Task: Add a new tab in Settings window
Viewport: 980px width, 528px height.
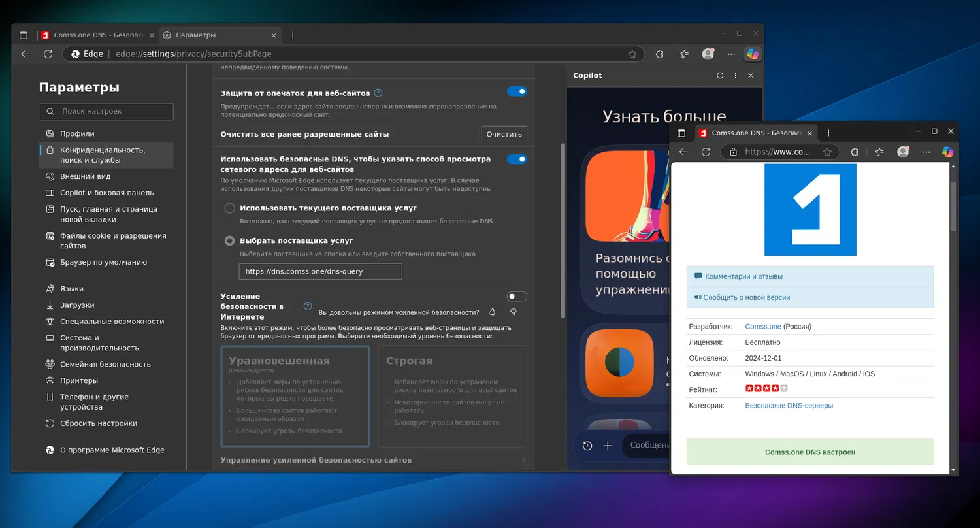Action: 293,35
